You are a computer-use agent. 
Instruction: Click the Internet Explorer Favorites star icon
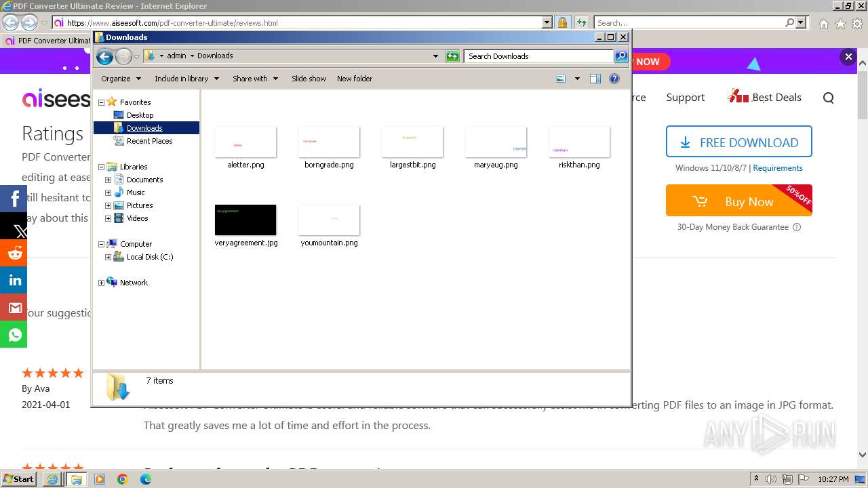(x=840, y=24)
